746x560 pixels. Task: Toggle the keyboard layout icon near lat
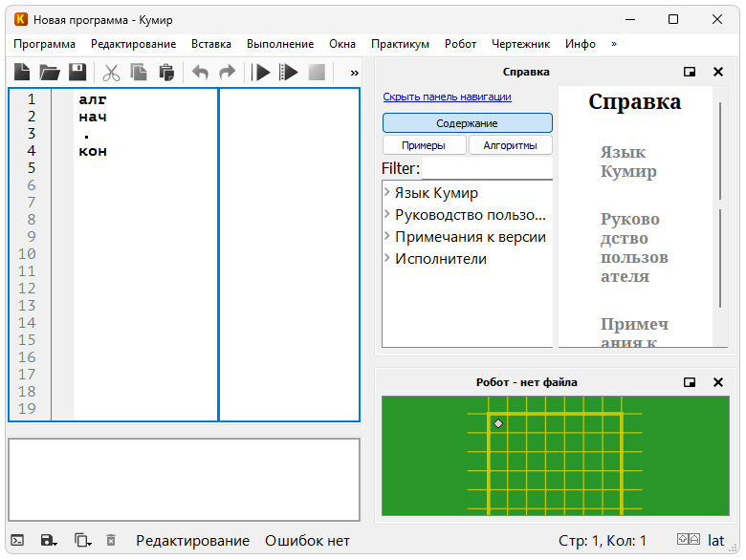click(x=689, y=539)
